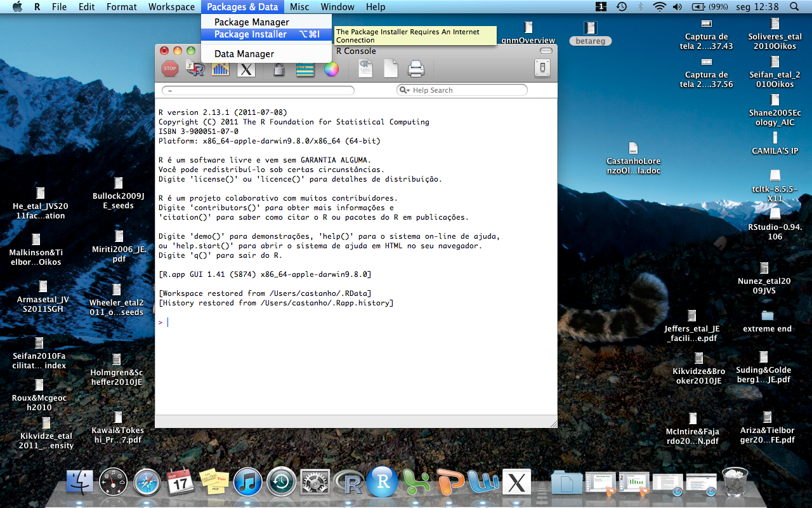This screenshot has height=508, width=812.
Task: Open Dashboard from the Dock
Action: [113, 482]
